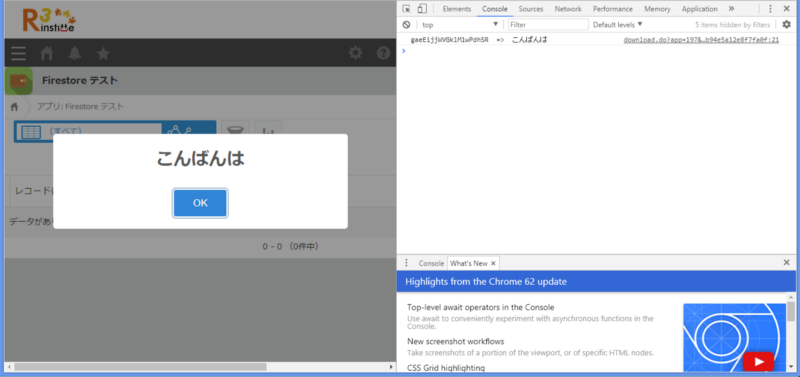Open the download.do source link in console
This screenshot has height=377, width=800.
tap(701, 40)
